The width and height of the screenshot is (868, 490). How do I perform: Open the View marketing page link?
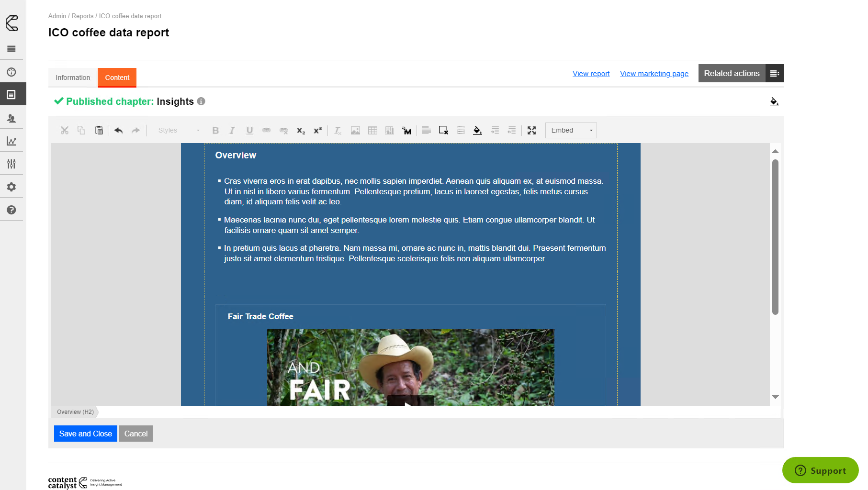(x=654, y=74)
